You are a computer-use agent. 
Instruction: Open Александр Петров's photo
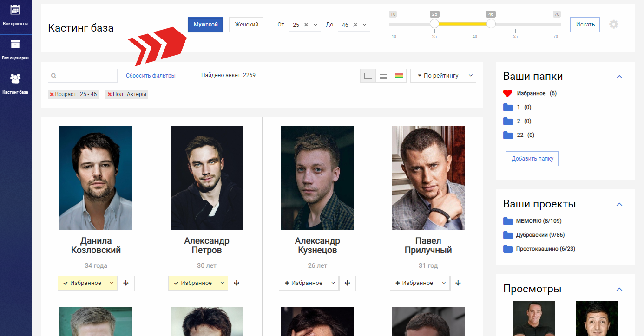click(x=207, y=178)
